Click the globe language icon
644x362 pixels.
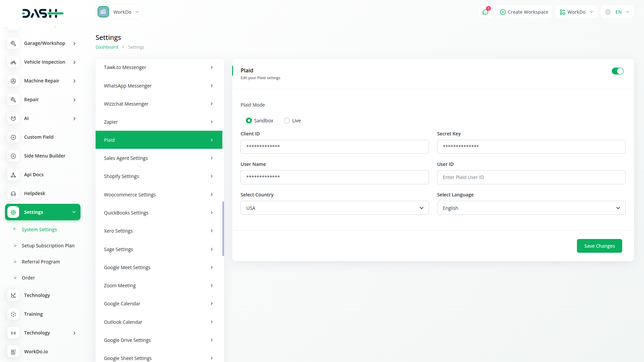608,12
